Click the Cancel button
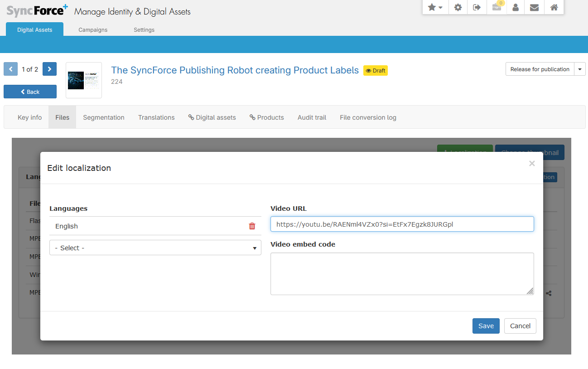 [x=520, y=326]
